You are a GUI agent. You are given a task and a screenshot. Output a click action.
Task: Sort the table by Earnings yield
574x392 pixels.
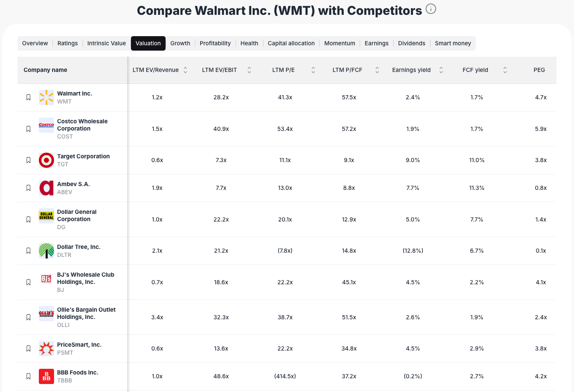(x=441, y=70)
